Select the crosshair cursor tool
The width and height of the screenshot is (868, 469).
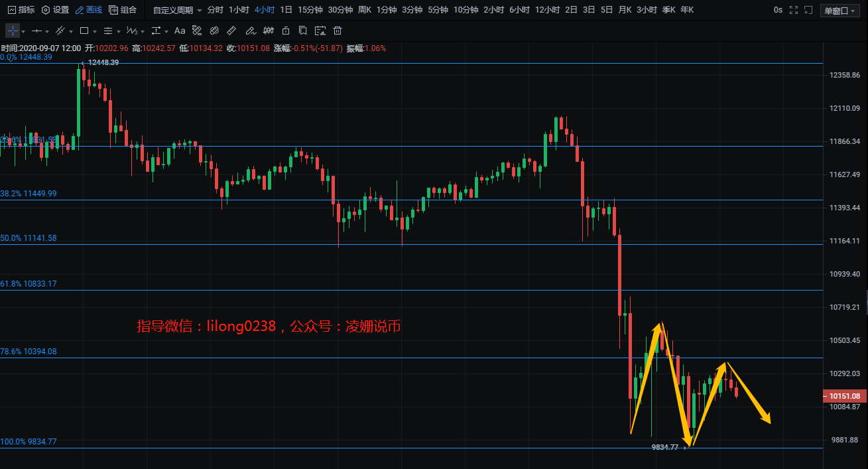[13, 31]
